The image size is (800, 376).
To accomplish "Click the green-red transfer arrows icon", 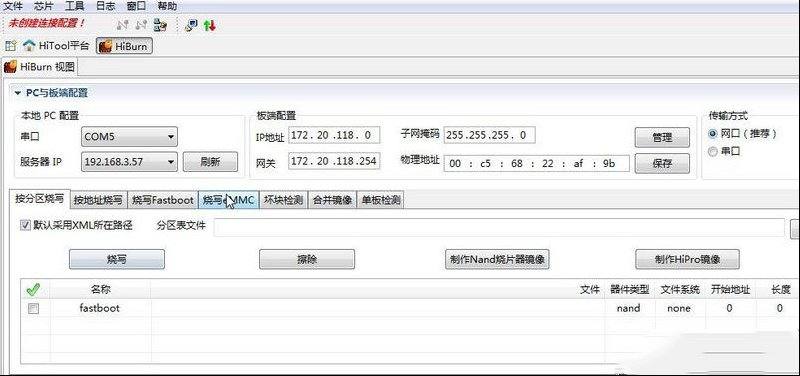I will 209,25.
